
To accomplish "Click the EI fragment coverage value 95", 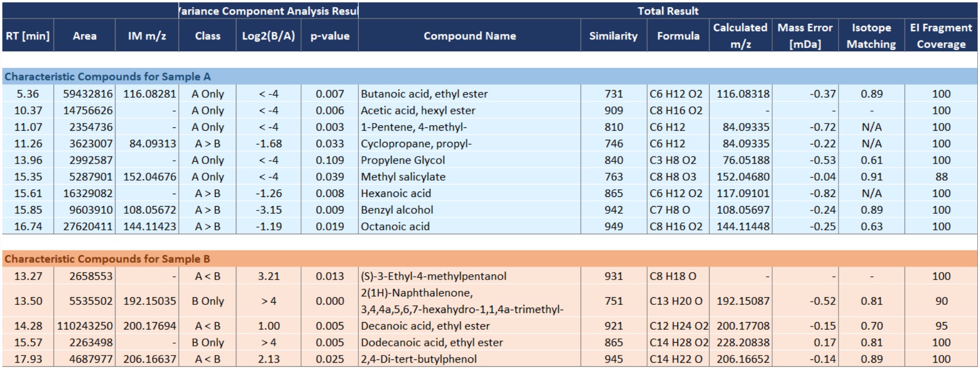I will point(942,326).
